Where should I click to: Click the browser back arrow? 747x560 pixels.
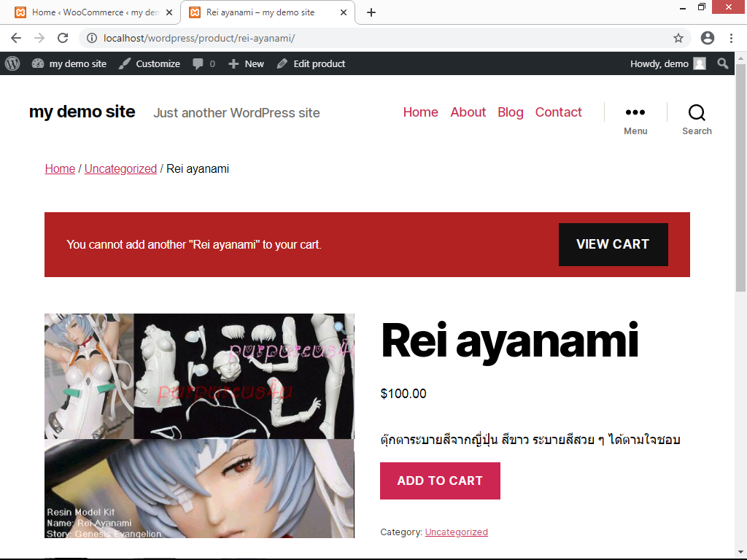(16, 38)
